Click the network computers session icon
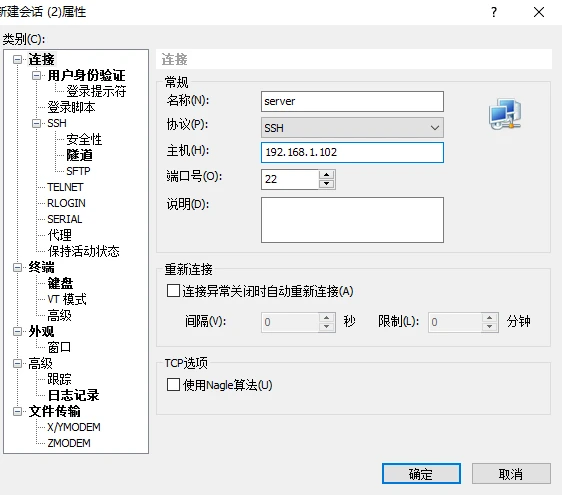 coord(505,114)
